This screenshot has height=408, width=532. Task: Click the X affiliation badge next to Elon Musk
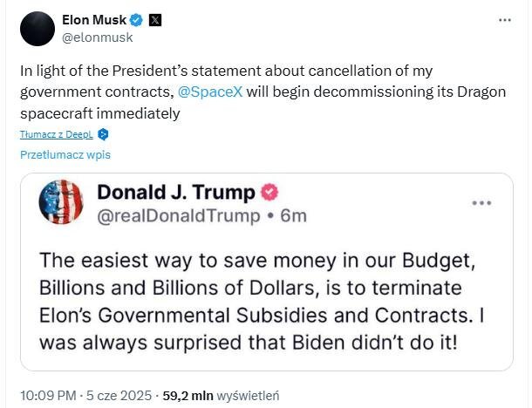[154, 20]
